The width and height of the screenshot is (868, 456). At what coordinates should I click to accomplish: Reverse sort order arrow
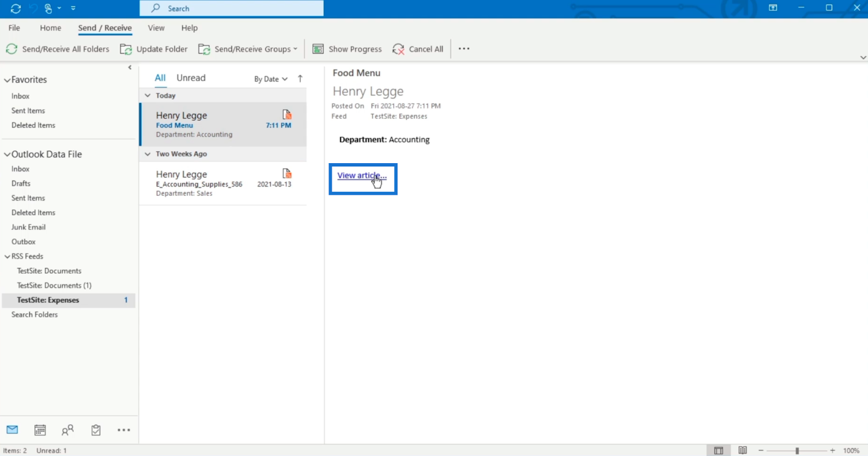pyautogui.click(x=300, y=79)
